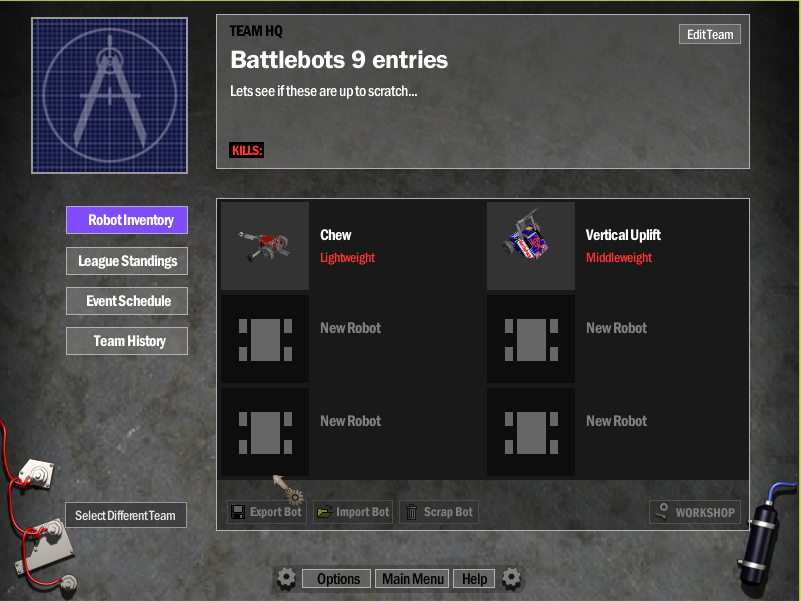
Task: Click the KILLS: label
Action: (247, 150)
